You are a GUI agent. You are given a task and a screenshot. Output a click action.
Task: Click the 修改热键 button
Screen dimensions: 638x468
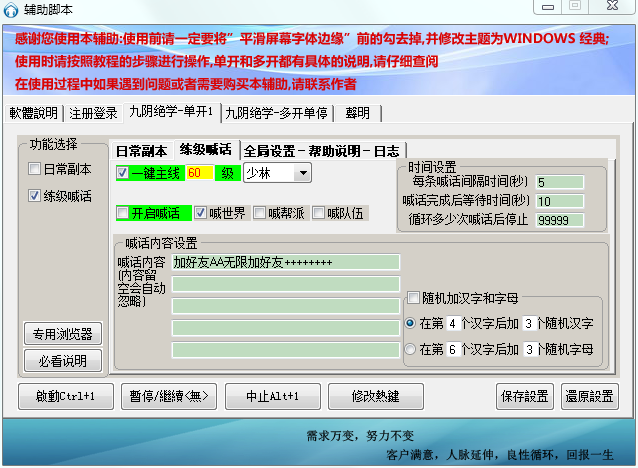375,396
